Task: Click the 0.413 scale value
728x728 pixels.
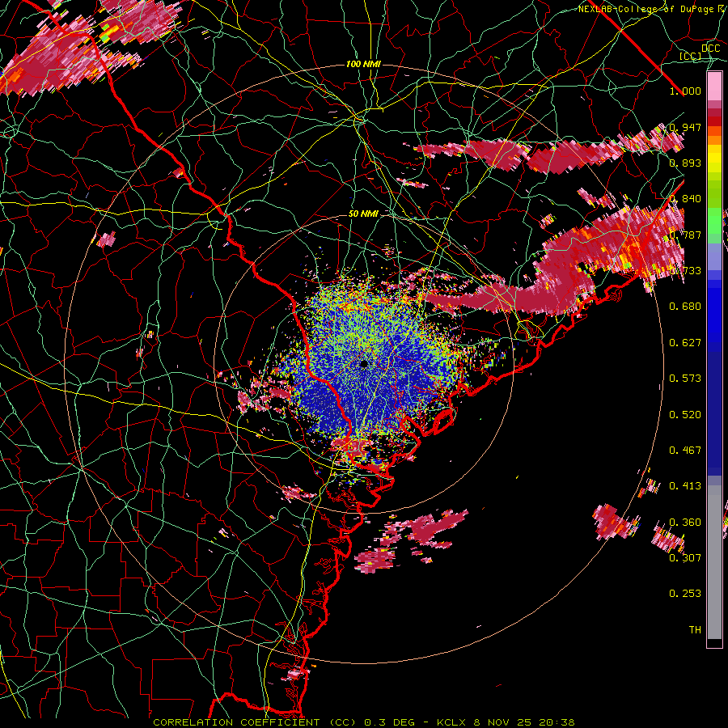Action: (685, 486)
